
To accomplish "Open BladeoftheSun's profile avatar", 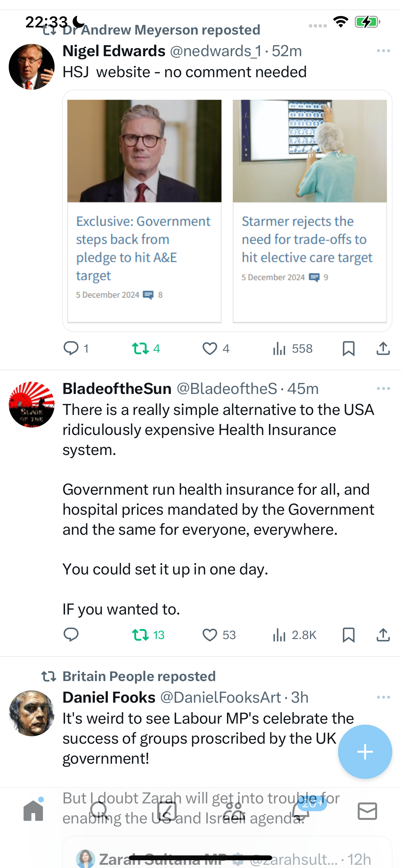I will pos(32,404).
